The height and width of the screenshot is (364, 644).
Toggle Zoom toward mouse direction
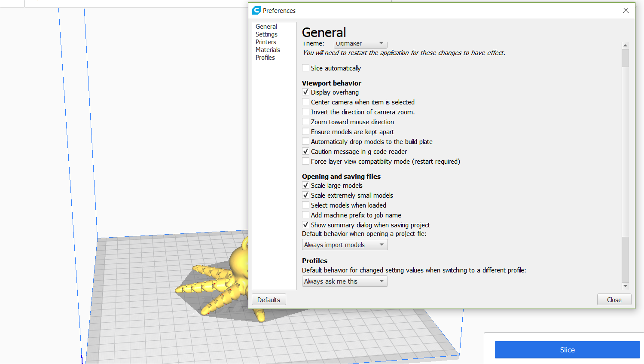pos(305,122)
